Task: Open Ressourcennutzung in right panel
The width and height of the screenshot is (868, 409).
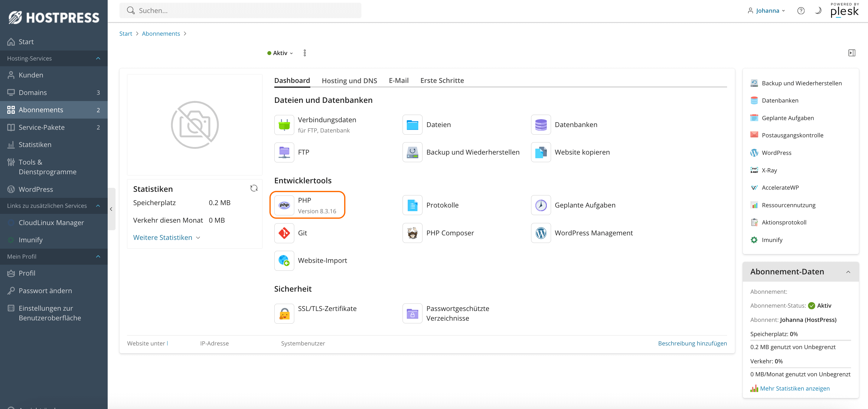Action: point(783,205)
